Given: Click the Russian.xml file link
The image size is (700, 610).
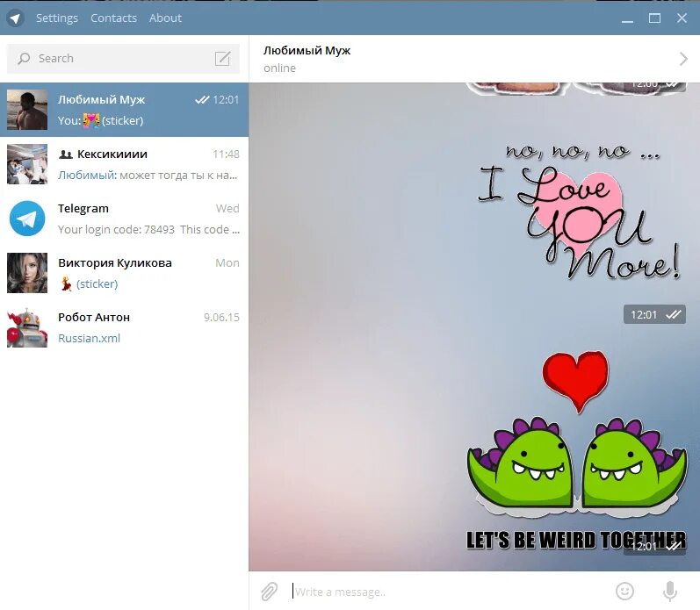Looking at the screenshot, I should coord(89,338).
